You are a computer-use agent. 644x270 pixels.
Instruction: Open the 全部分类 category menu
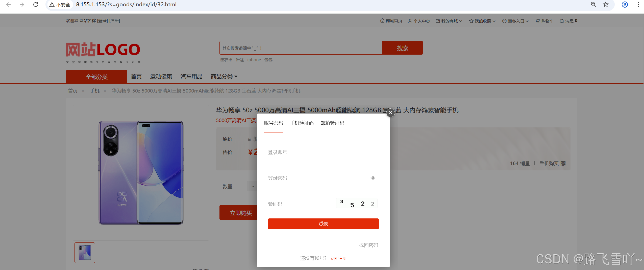pyautogui.click(x=96, y=77)
